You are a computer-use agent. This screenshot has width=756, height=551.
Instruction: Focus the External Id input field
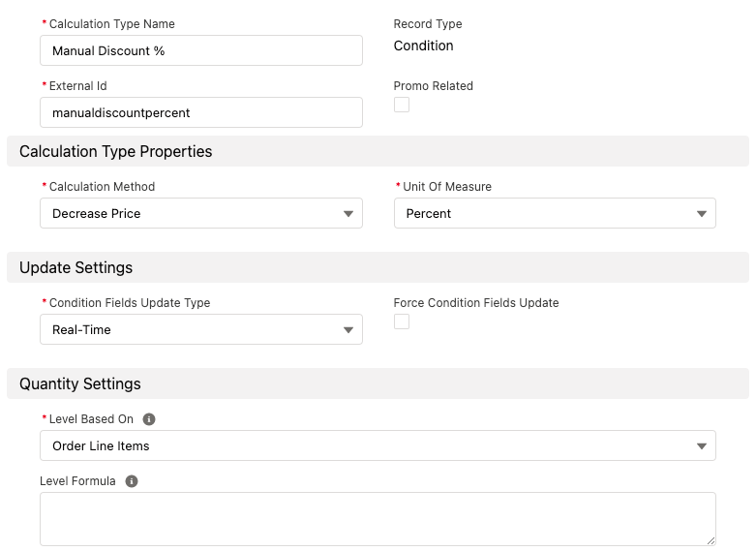point(201,112)
